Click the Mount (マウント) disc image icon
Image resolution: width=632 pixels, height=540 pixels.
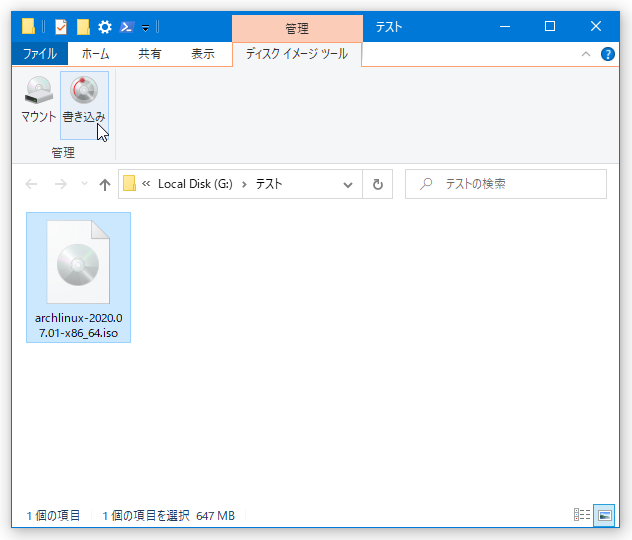pos(39,90)
